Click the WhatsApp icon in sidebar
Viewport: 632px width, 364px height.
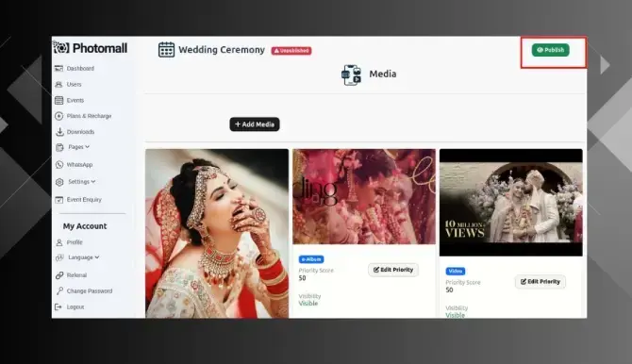[59, 164]
